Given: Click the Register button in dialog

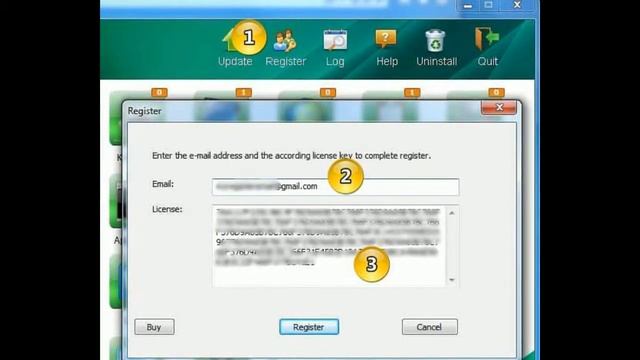Looking at the screenshot, I should [309, 327].
